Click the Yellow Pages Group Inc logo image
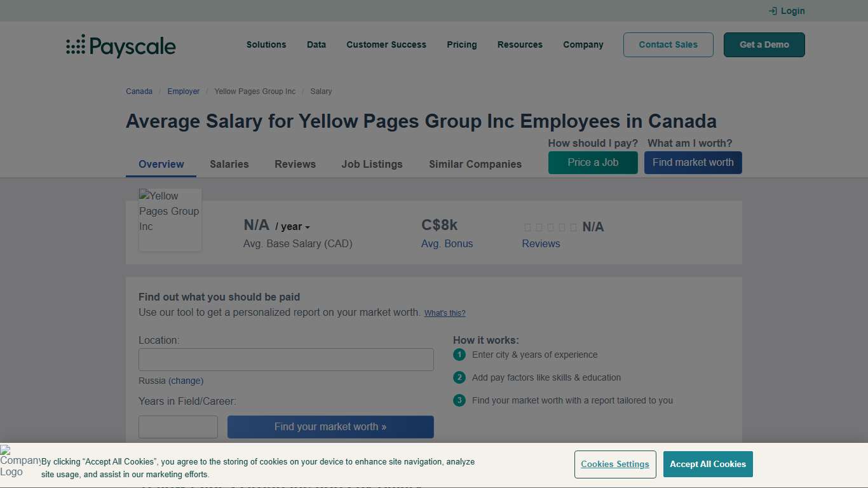The height and width of the screenshot is (488, 868). point(170,219)
